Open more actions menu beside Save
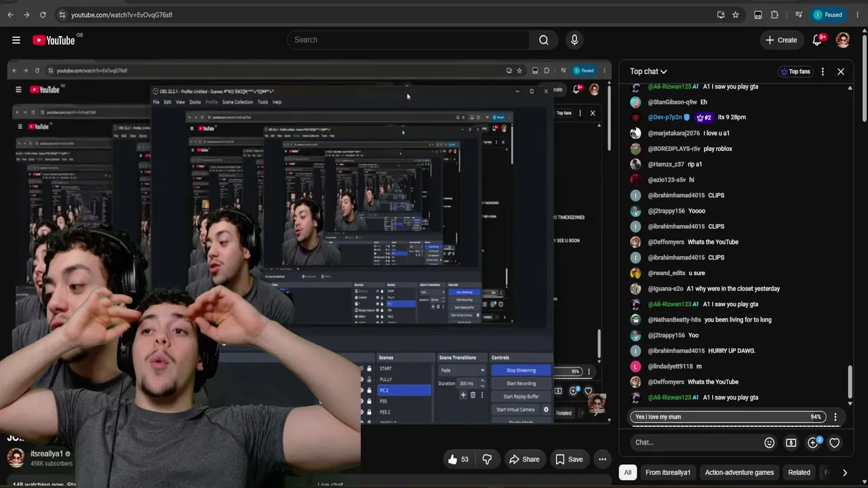Screen dimensions: 868x488 tap(602, 459)
